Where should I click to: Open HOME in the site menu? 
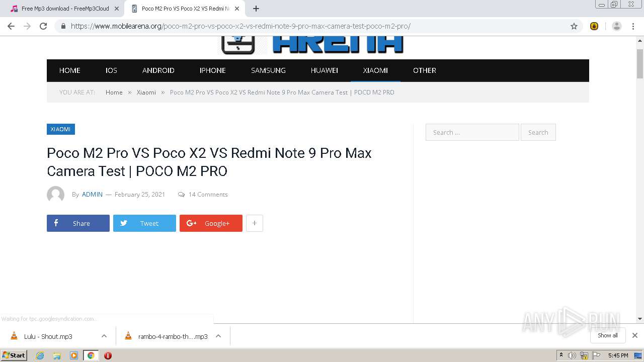(x=70, y=70)
